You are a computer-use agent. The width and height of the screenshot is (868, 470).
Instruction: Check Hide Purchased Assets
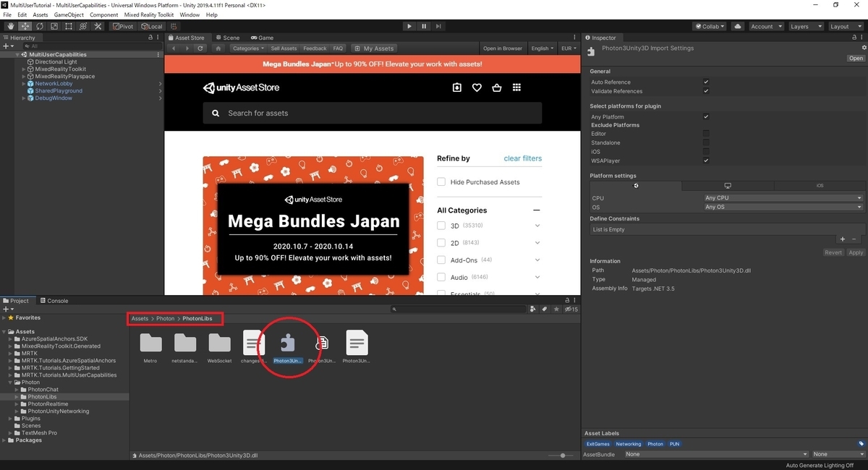441,182
